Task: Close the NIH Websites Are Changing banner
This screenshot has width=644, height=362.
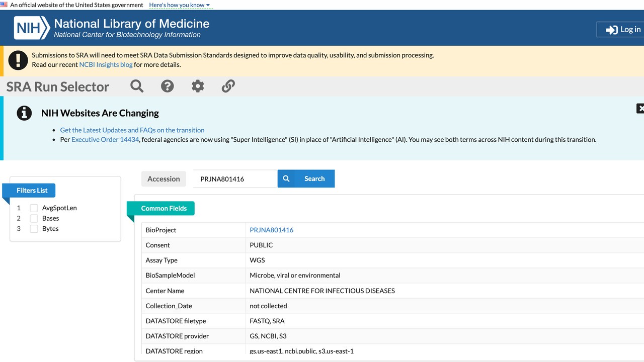Action: coord(640,108)
